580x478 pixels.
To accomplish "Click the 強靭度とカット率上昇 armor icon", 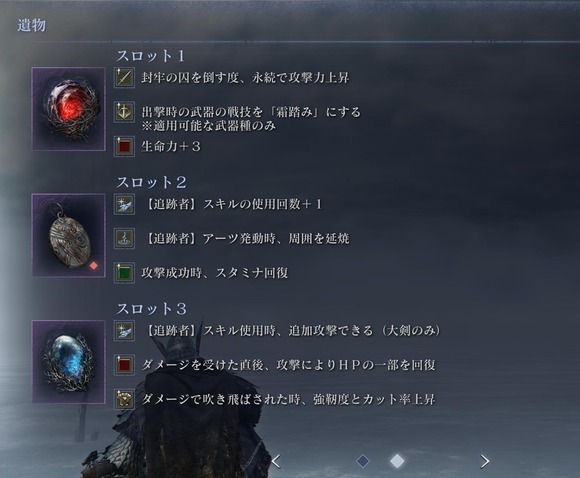I will (x=124, y=399).
